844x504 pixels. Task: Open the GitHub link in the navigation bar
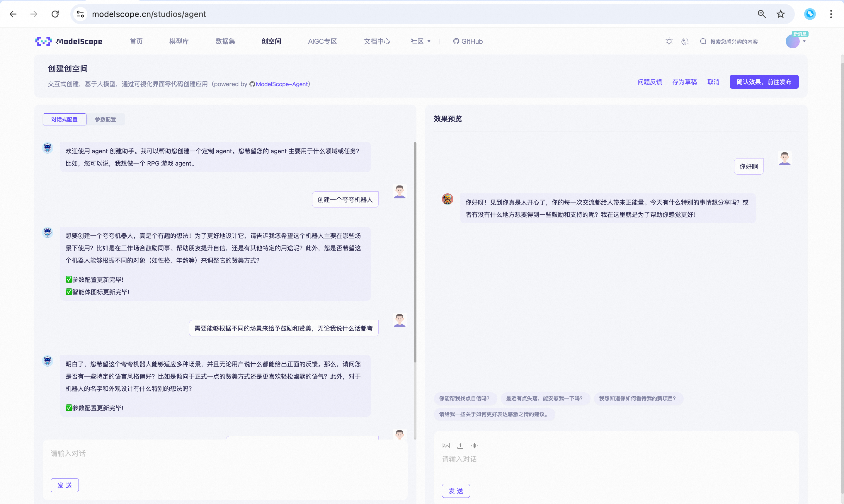pos(468,41)
